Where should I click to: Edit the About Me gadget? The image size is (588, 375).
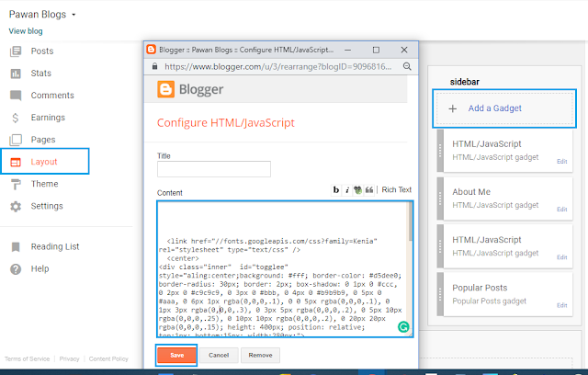coord(561,210)
